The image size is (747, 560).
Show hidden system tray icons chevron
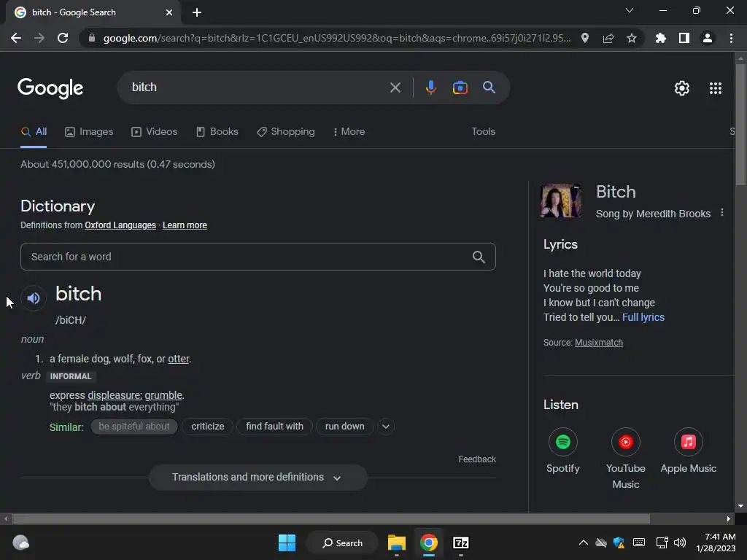pos(583,542)
